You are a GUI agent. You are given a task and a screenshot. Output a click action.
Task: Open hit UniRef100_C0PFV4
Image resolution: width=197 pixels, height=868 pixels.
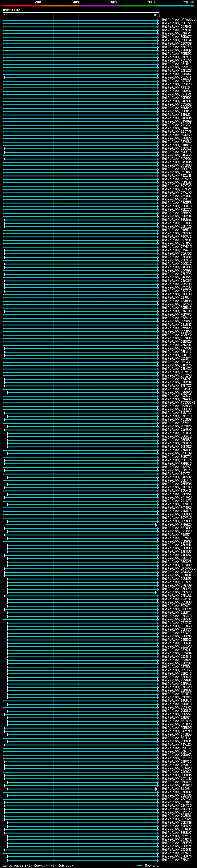pyautogui.click(x=176, y=33)
